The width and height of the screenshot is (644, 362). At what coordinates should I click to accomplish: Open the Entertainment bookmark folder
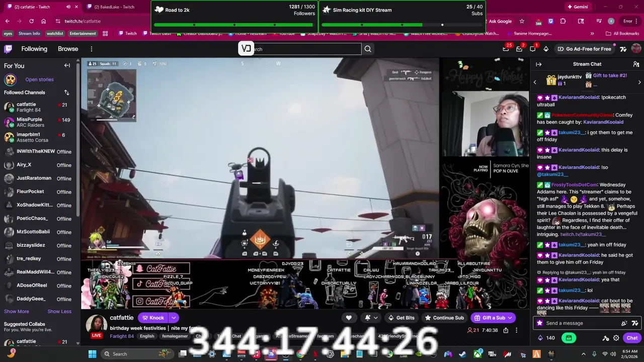(83, 34)
